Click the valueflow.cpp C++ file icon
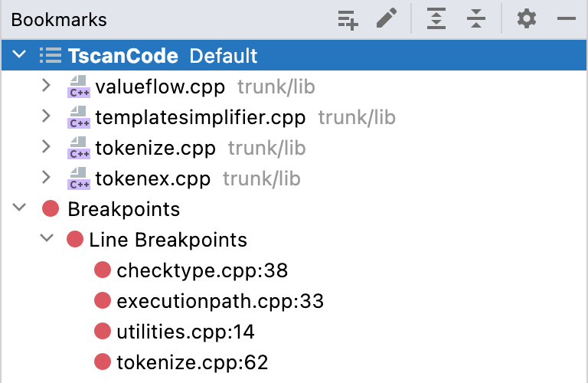The width and height of the screenshot is (588, 383). tap(78, 87)
